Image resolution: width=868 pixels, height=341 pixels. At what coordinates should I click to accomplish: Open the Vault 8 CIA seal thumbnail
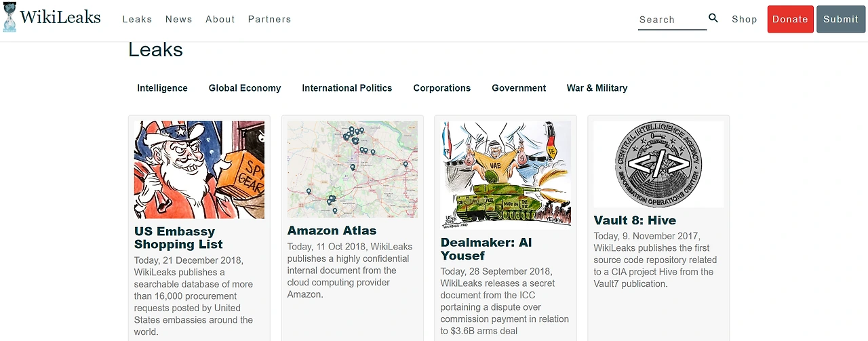659,164
